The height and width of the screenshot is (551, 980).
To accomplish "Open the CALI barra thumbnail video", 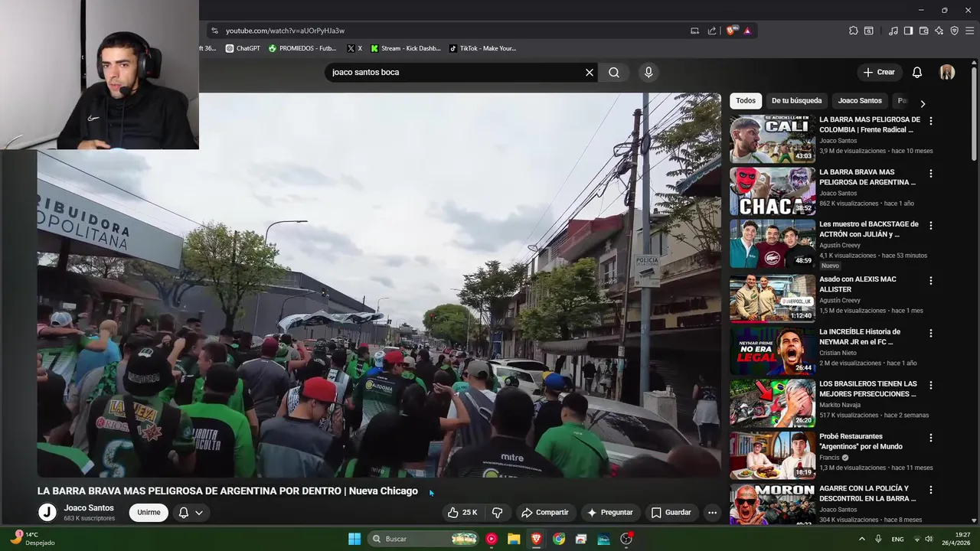I will (x=773, y=139).
